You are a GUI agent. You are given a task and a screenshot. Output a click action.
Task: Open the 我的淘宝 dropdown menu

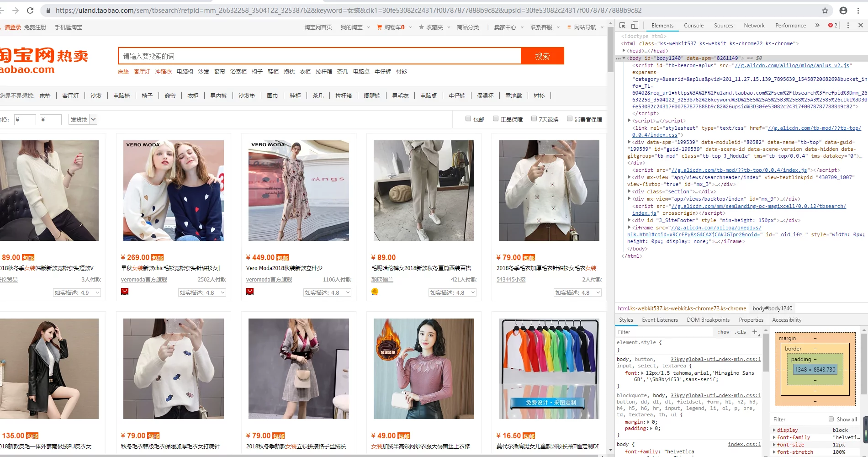(355, 27)
